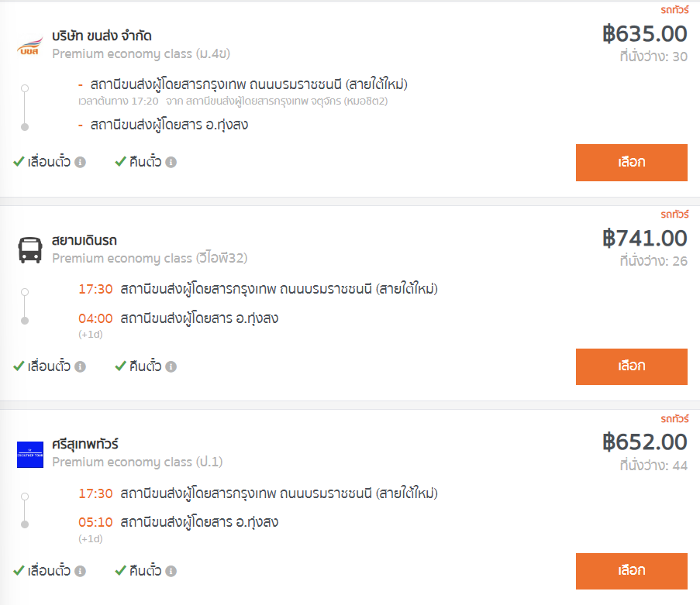The width and height of the screenshot is (700, 605).
Task: Click the 05:10 arrival time of ศรีสุเทพทัวร์
Action: click(95, 522)
